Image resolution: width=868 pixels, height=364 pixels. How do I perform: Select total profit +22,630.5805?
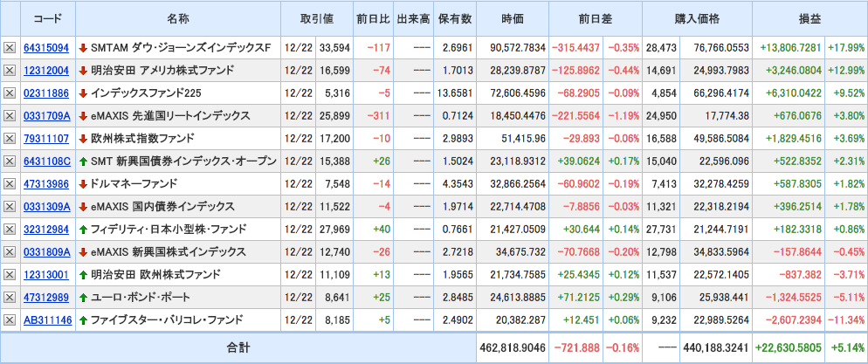pos(789,348)
